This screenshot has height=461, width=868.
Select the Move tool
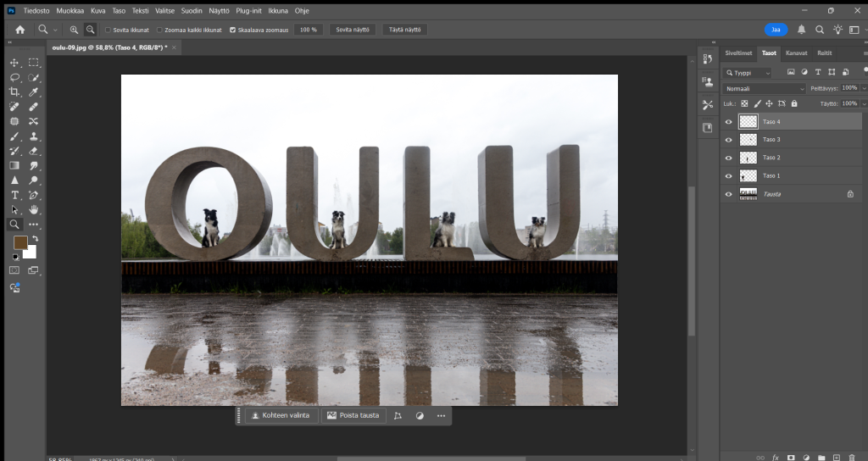pos(14,63)
